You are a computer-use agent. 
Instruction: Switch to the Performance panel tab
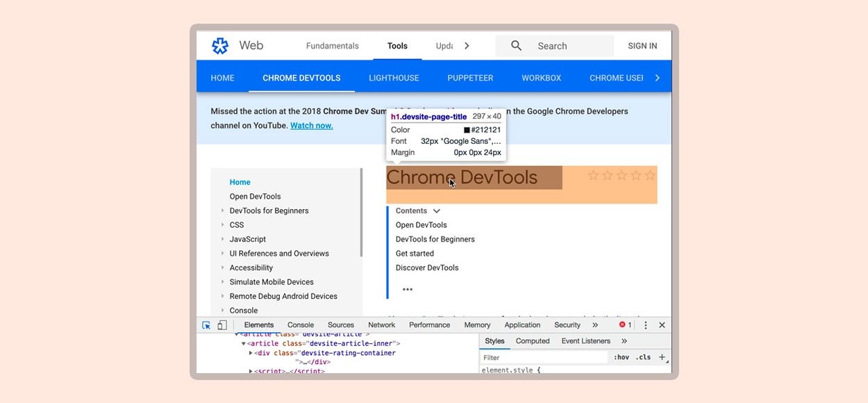coord(430,325)
